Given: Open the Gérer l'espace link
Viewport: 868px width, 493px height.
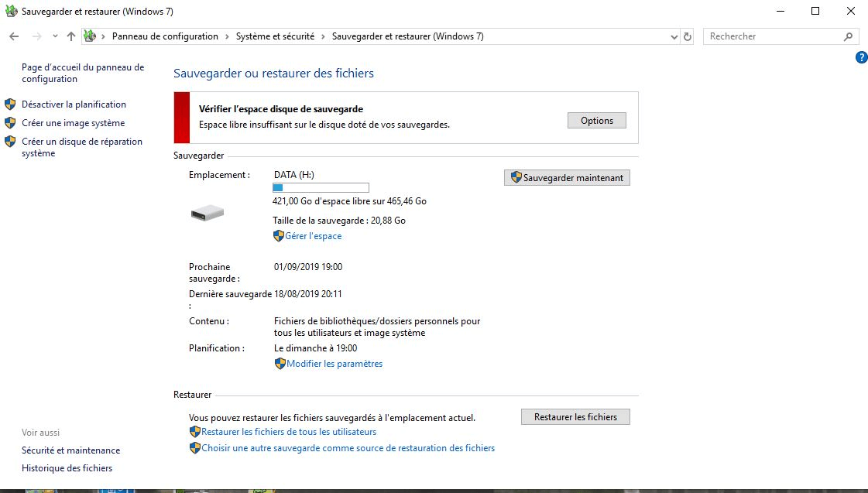Looking at the screenshot, I should 313,235.
